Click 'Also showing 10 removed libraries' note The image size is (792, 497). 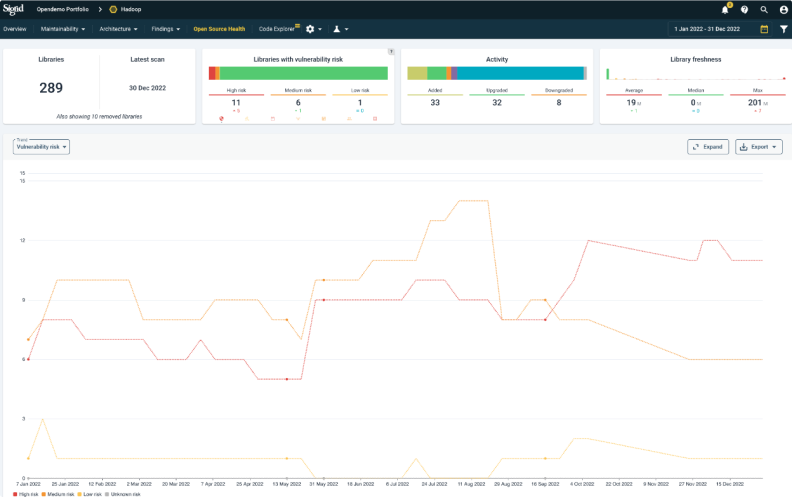click(99, 117)
